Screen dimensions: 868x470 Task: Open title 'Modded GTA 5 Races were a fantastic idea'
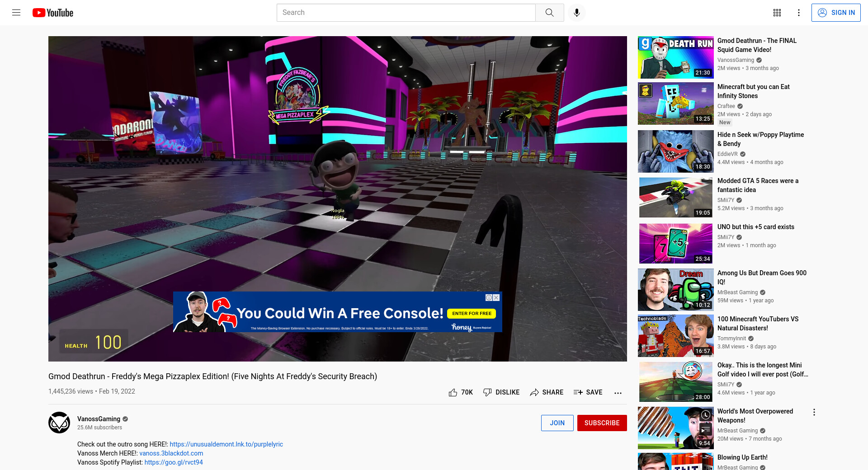tap(758, 185)
